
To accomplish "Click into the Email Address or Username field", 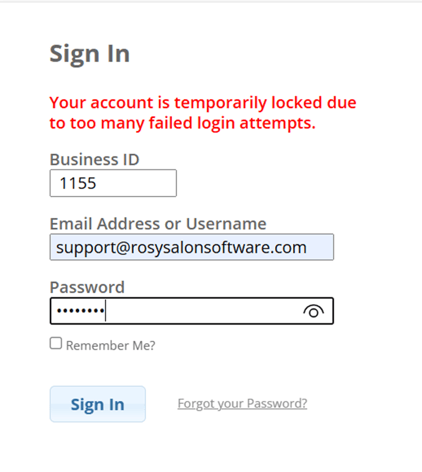I will click(x=192, y=247).
